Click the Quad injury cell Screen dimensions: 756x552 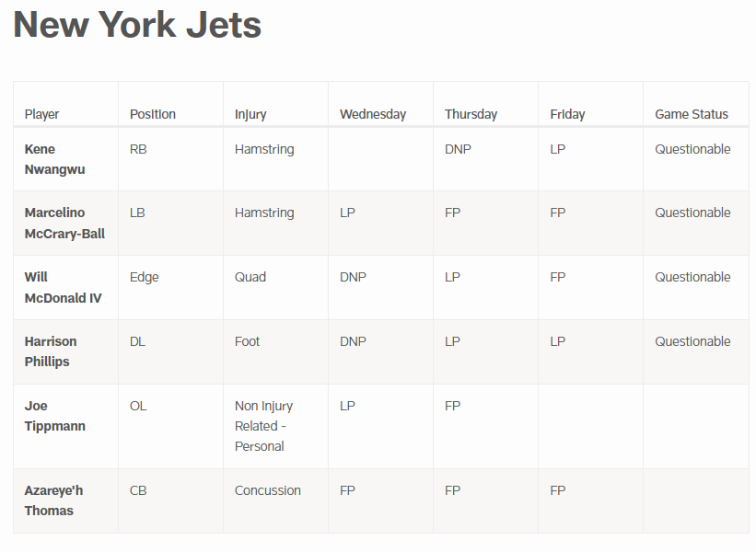click(x=250, y=277)
